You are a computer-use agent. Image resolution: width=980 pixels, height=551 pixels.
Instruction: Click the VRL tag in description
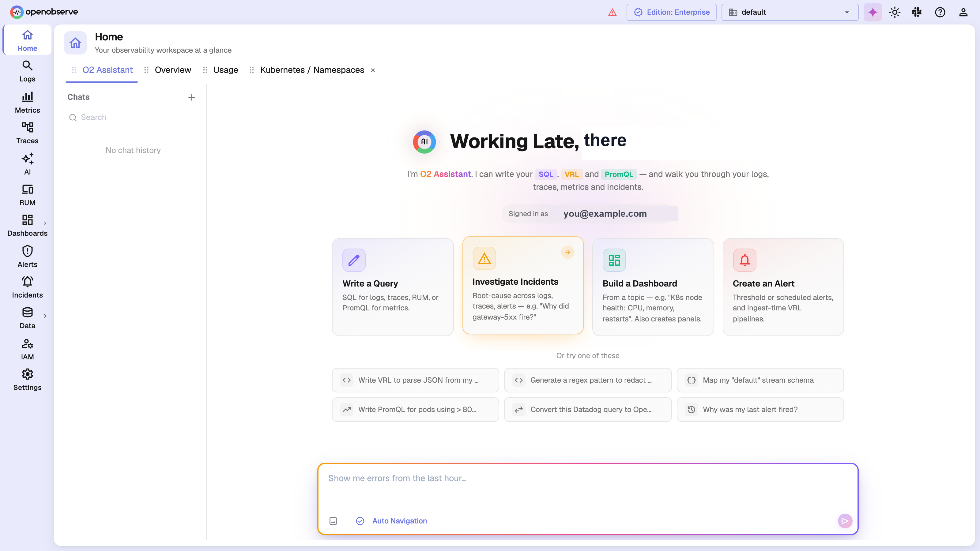click(571, 174)
